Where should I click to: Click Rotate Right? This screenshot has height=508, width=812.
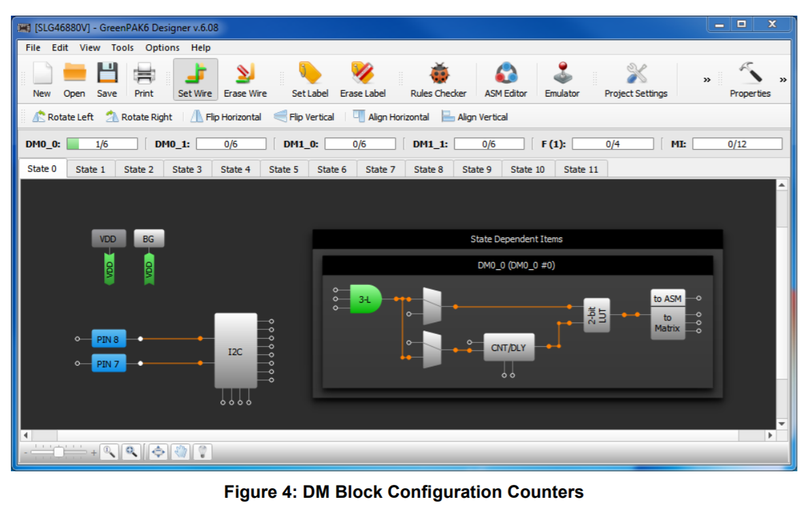pyautogui.click(x=140, y=117)
